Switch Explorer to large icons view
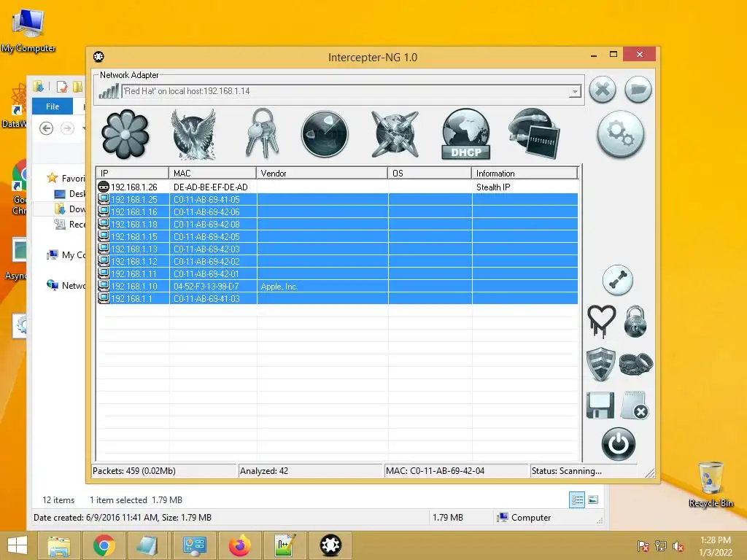Image resolution: width=747 pixels, height=560 pixels. [x=593, y=499]
